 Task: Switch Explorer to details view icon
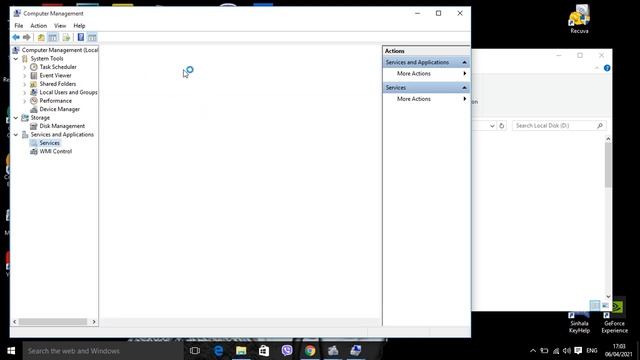(595, 305)
